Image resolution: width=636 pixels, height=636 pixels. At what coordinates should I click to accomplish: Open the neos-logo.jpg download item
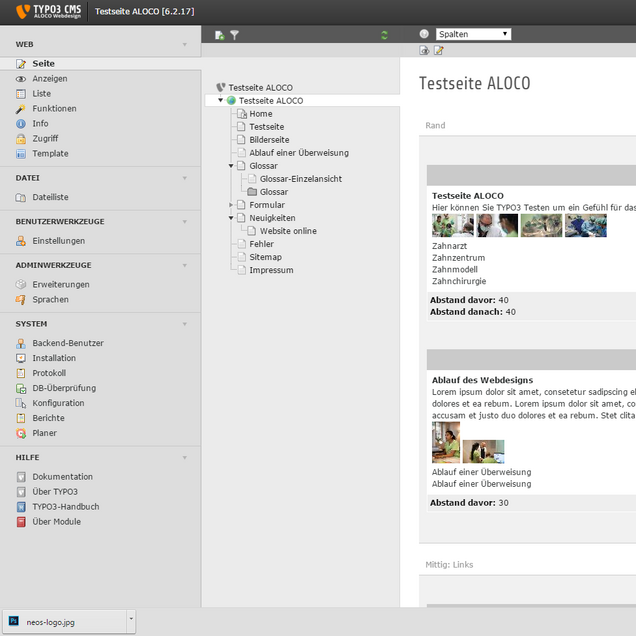65,622
